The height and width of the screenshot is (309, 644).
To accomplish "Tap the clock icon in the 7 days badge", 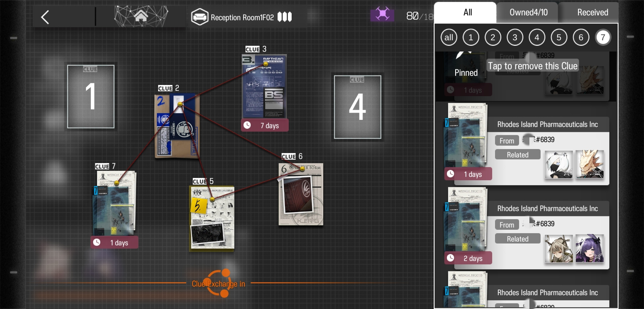I will coord(247,125).
